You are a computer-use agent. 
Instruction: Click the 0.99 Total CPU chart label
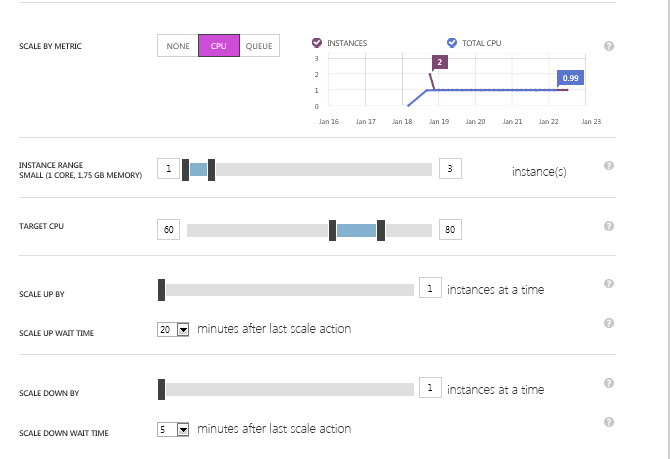(570, 77)
